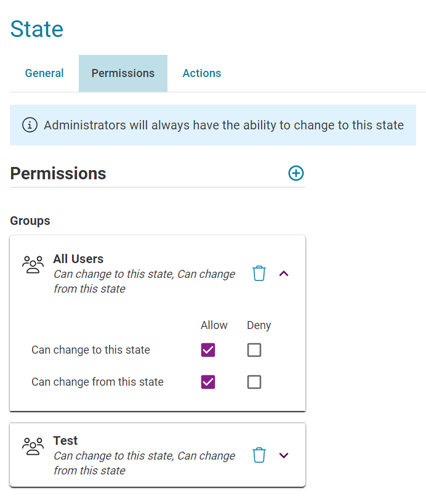This screenshot has width=426, height=504.
Task: Switch to the General tab
Action: (x=44, y=73)
